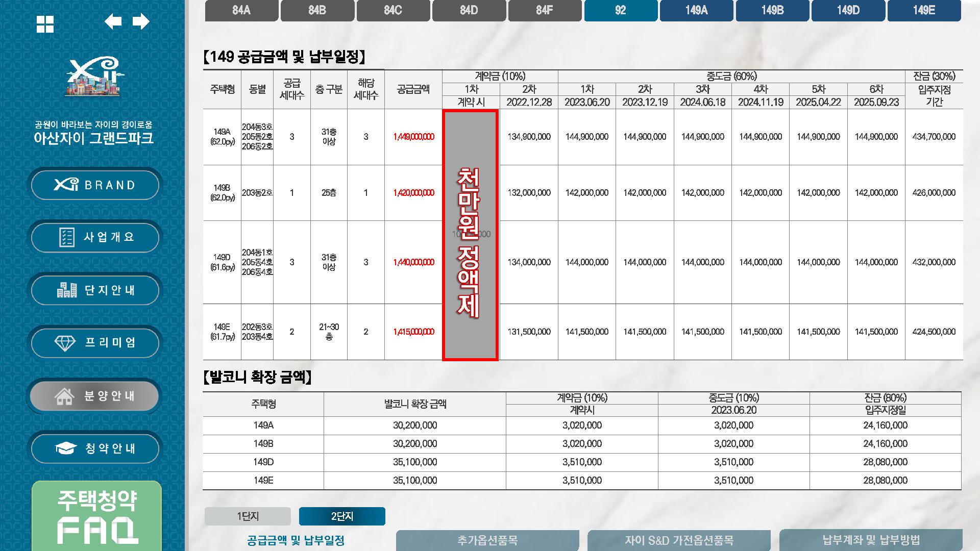Click the 24,160,000 balcony balance for 149A
980x551 pixels.
tap(885, 425)
